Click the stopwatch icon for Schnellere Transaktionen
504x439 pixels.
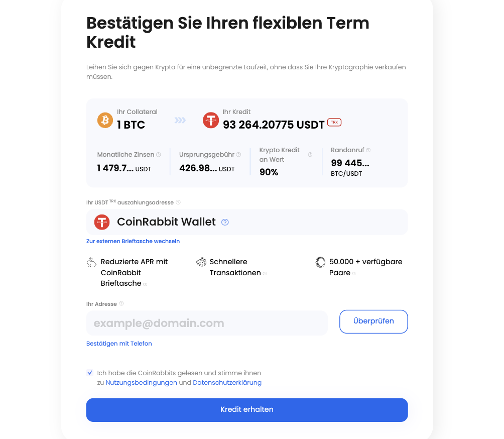(201, 262)
